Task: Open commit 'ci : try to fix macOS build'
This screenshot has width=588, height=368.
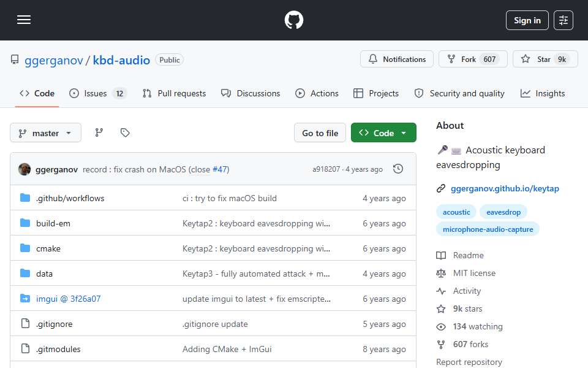Action: 230,198
